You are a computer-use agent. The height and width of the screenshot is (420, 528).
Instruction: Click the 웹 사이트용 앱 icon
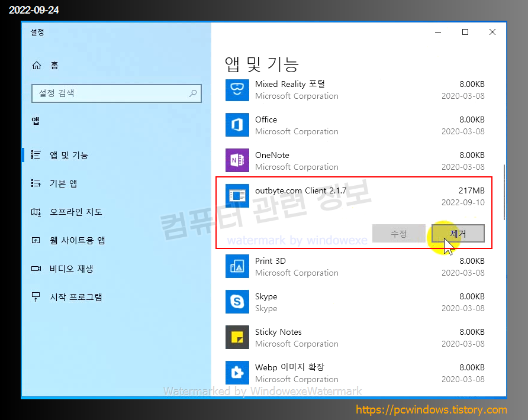[x=36, y=240]
